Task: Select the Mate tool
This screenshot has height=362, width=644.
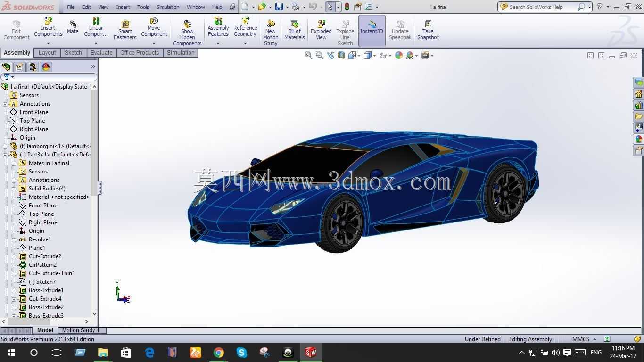Action: tap(73, 27)
